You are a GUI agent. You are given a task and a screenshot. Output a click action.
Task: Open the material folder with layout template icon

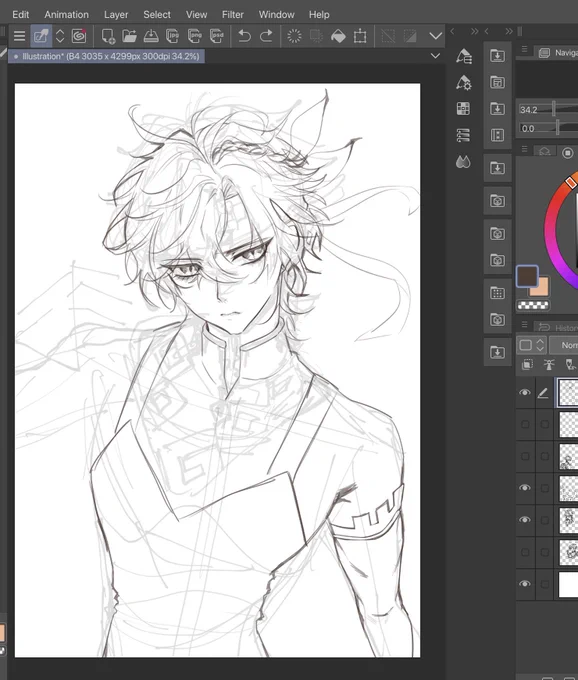tap(497, 82)
